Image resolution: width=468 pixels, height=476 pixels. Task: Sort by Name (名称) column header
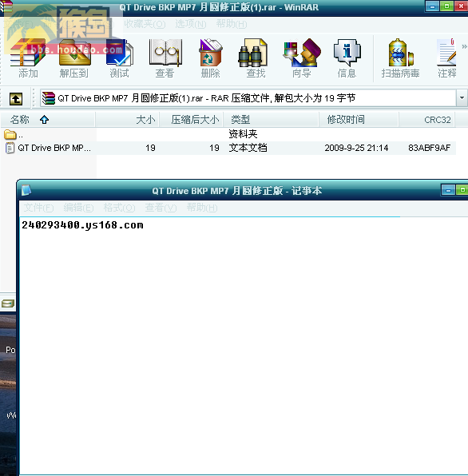click(48, 120)
